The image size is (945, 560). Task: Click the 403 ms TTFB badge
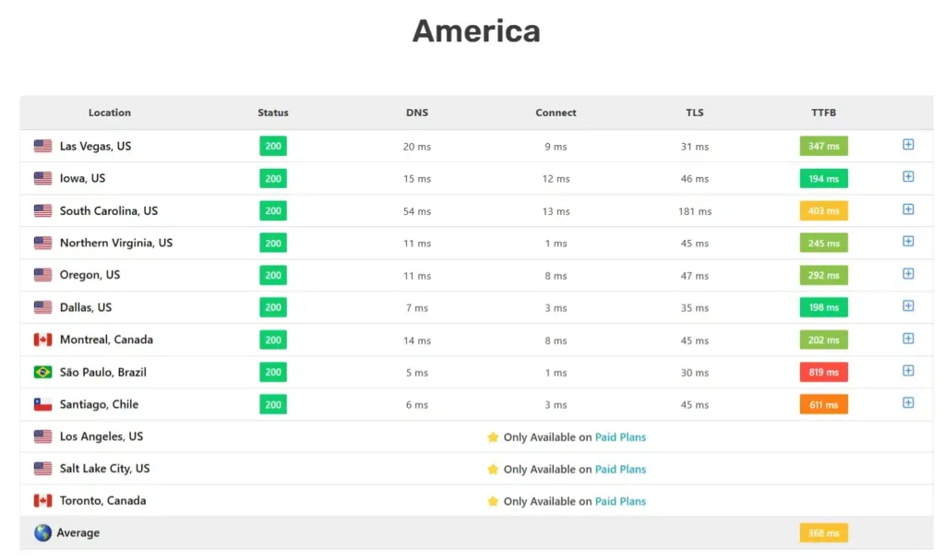pyautogui.click(x=824, y=211)
